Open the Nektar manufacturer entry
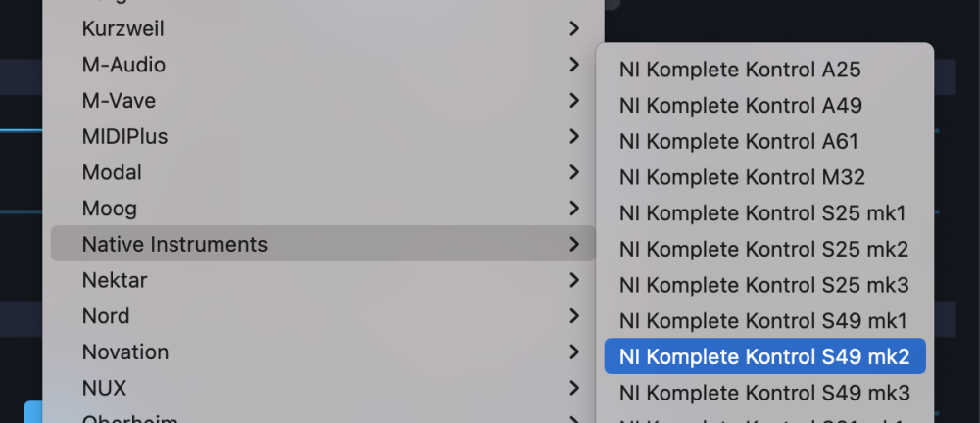The image size is (980, 423). coord(323,280)
